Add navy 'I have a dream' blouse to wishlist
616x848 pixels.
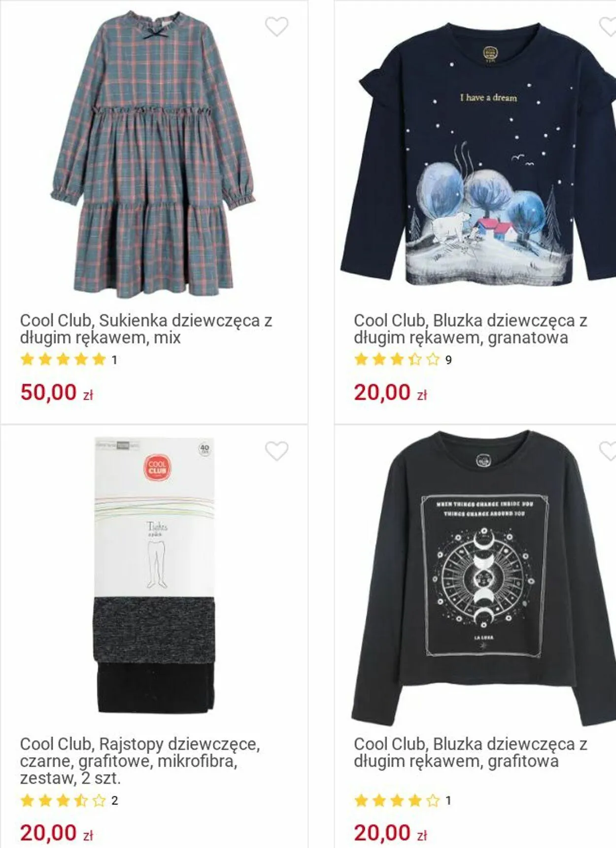click(608, 27)
